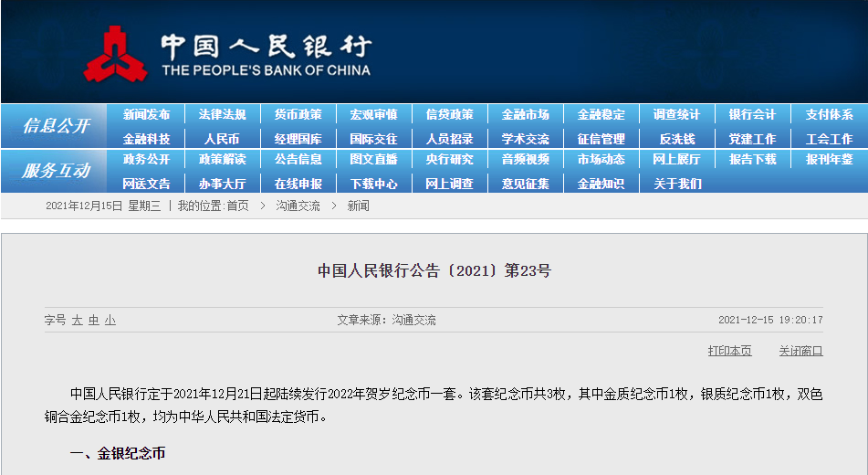This screenshot has height=475, width=868.
Task: Open 金融市场 navigation link
Action: pyautogui.click(x=526, y=115)
